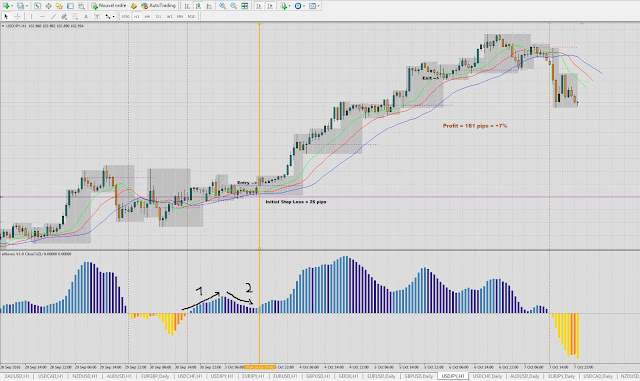Viewport: 640px width, 381px height.
Task: Open MetaEditor with the yellow book icon
Action: click(x=133, y=6)
